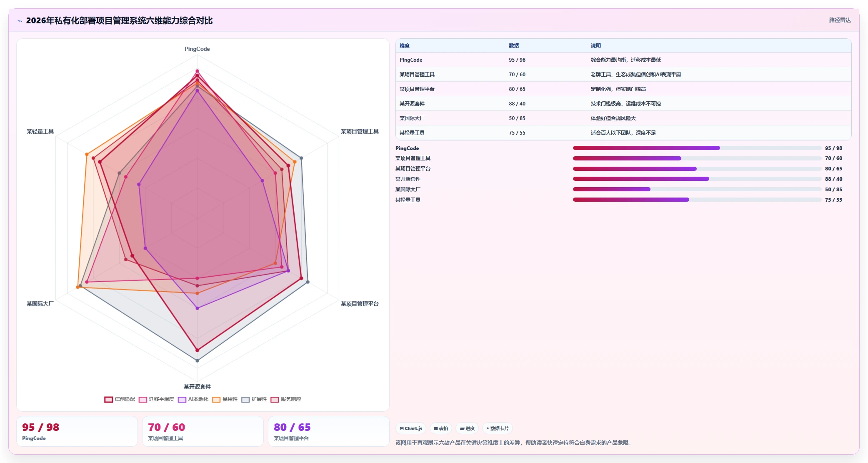This screenshot has width=868, height=463.
Task: Open the 95 / 98 PingCode data card
Action: (x=77, y=431)
